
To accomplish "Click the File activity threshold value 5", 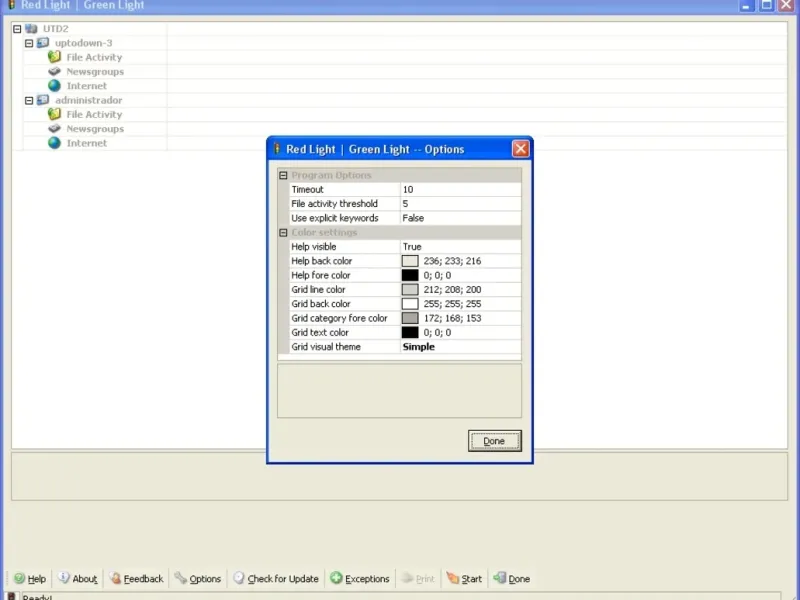I will (461, 204).
